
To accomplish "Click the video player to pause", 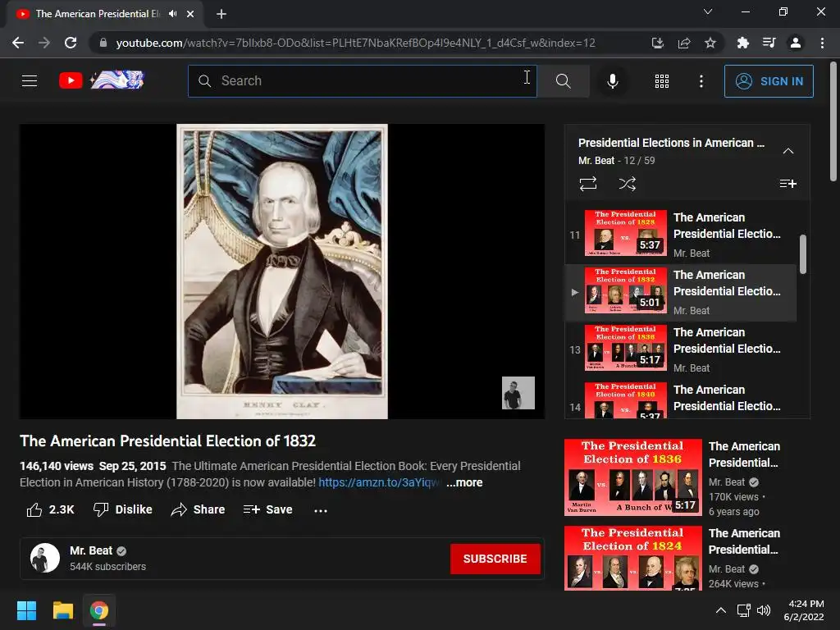I will [282, 271].
